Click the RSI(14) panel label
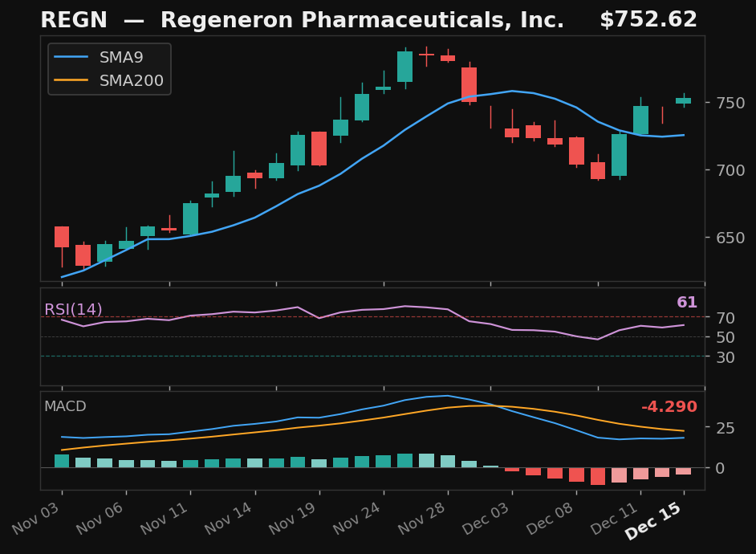The width and height of the screenshot is (756, 554). coord(73,309)
